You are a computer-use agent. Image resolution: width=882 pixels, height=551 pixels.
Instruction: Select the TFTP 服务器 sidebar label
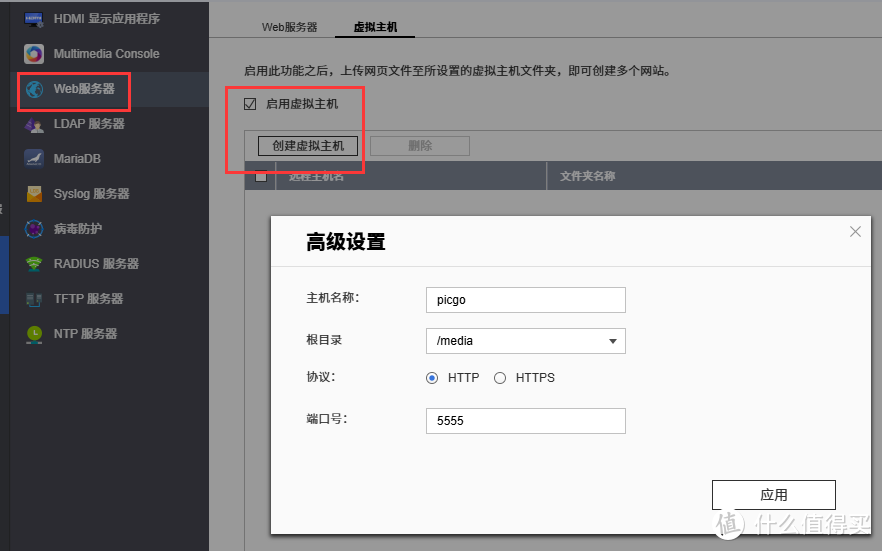[x=88, y=299]
